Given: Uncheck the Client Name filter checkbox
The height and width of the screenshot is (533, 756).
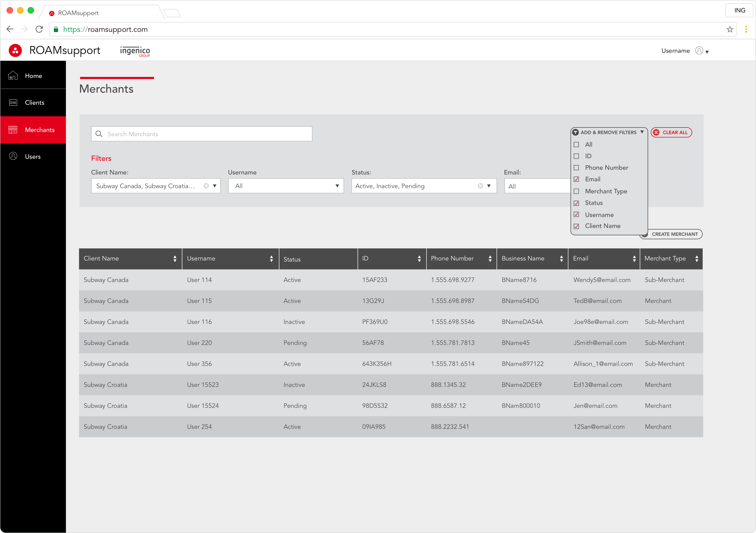Looking at the screenshot, I should pyautogui.click(x=576, y=226).
